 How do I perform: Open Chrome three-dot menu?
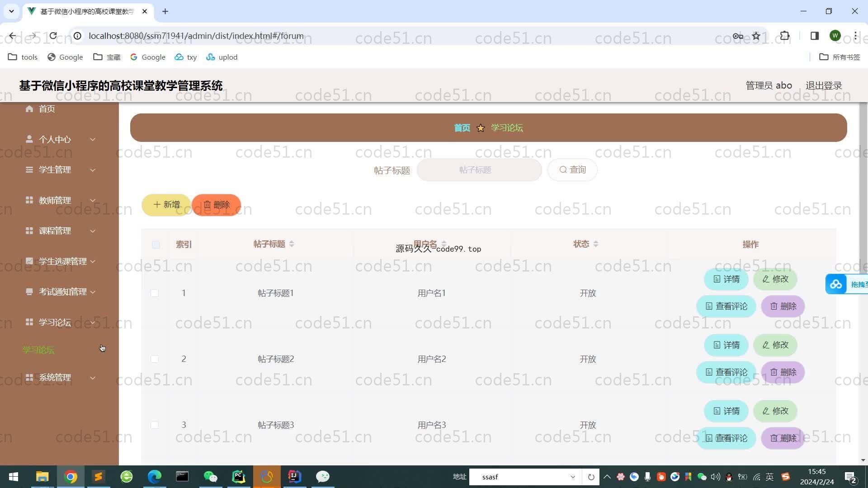(x=855, y=36)
